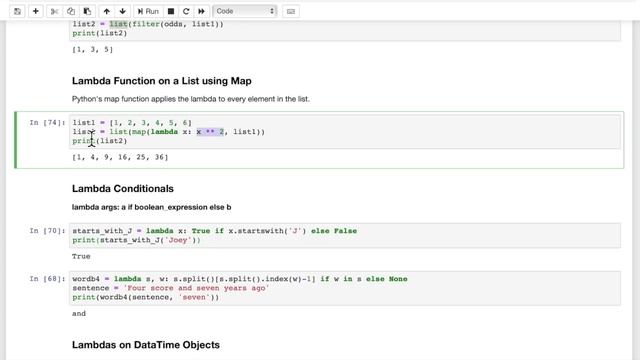Viewport: 640px width, 360px height.
Task: Click print(starts_with_J('Joey')) line
Action: point(136,240)
